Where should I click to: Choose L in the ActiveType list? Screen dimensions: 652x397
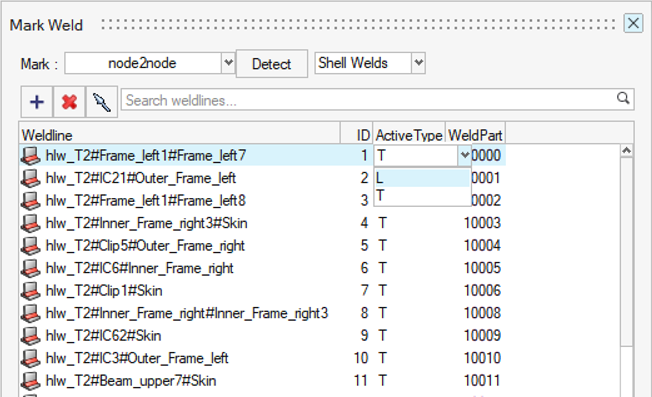(422, 178)
